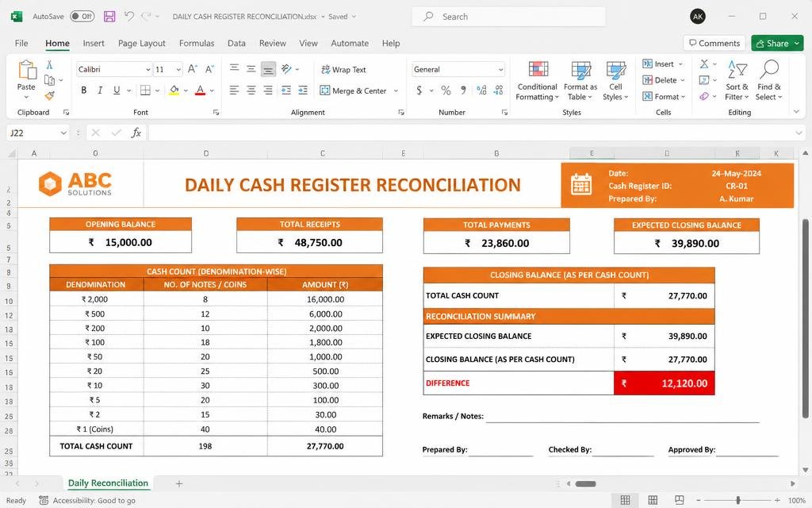
Task: Increase font size with large A icon
Action: coord(192,69)
